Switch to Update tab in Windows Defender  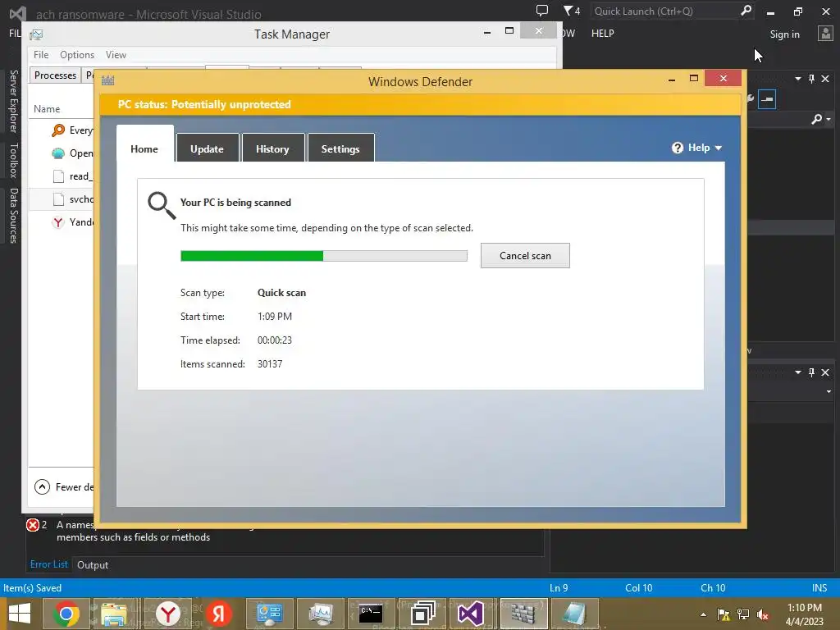(x=207, y=148)
